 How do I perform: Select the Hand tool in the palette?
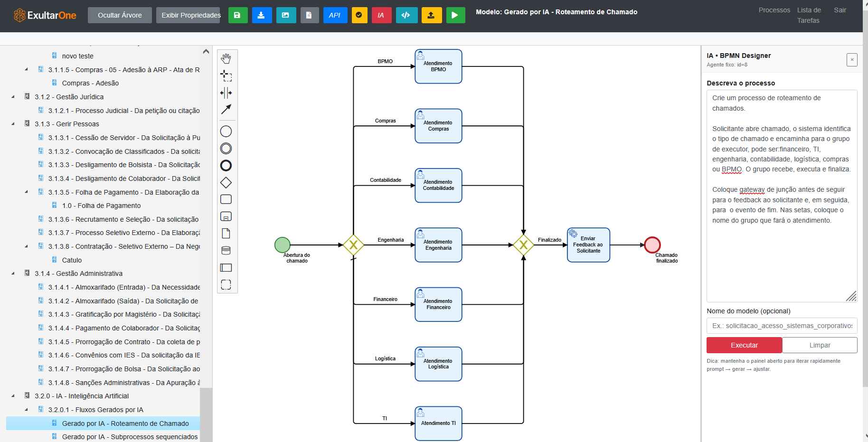click(x=226, y=58)
